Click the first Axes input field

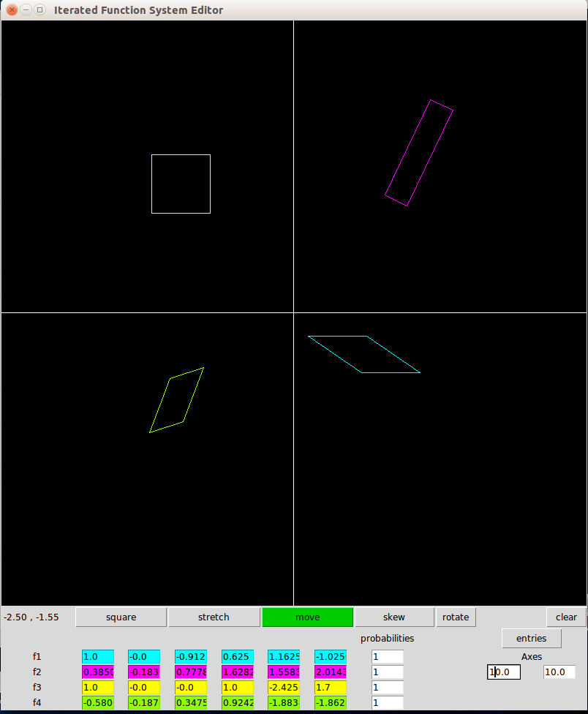coord(504,672)
